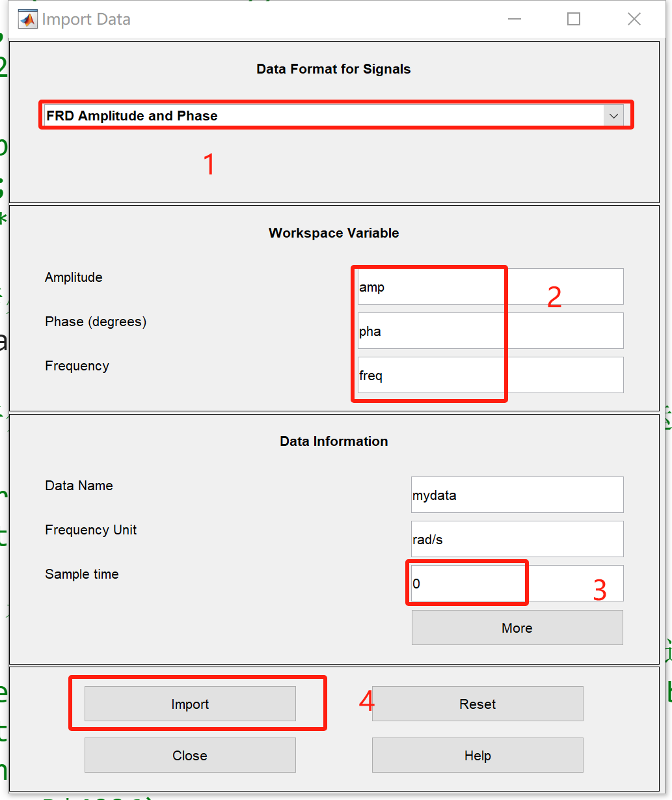Click the More button
This screenshot has width=672, height=800.
tap(517, 628)
